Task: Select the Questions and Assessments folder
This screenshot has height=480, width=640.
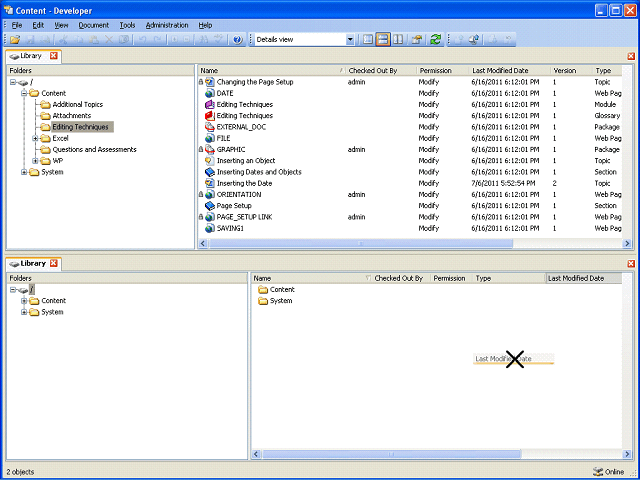Action: coord(94,150)
